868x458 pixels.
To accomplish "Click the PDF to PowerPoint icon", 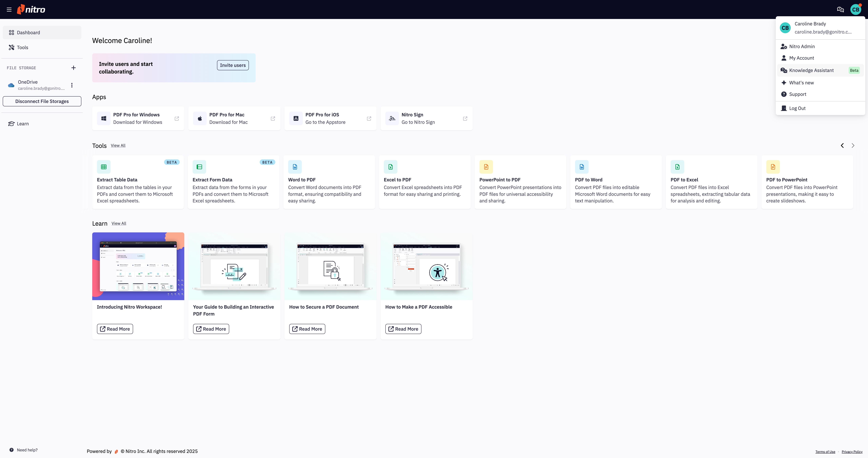I will click(773, 167).
